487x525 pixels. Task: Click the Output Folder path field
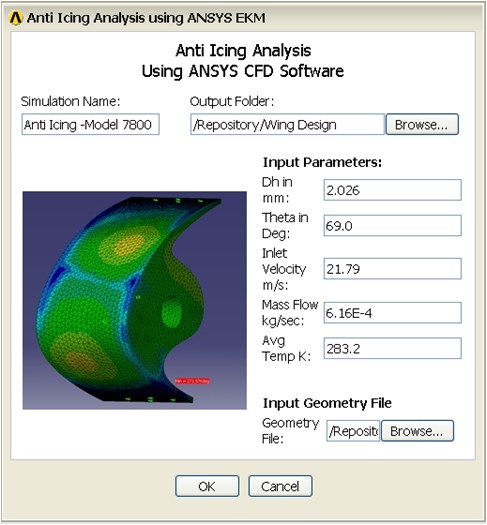287,125
